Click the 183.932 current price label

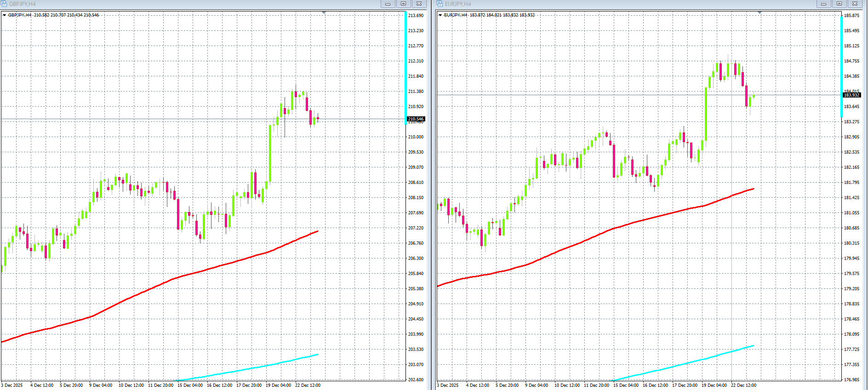(x=851, y=95)
